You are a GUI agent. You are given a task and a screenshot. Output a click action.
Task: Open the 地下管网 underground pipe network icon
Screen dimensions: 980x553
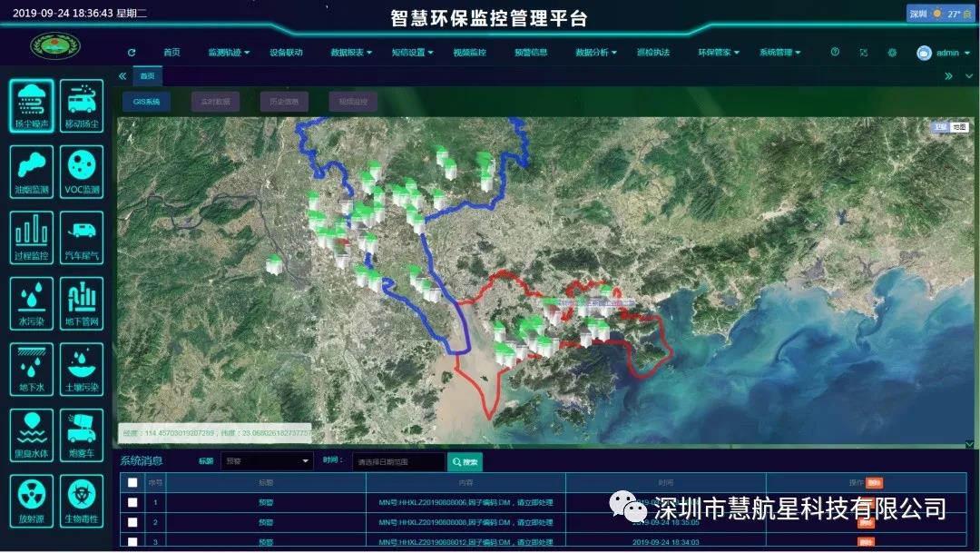pos(82,303)
